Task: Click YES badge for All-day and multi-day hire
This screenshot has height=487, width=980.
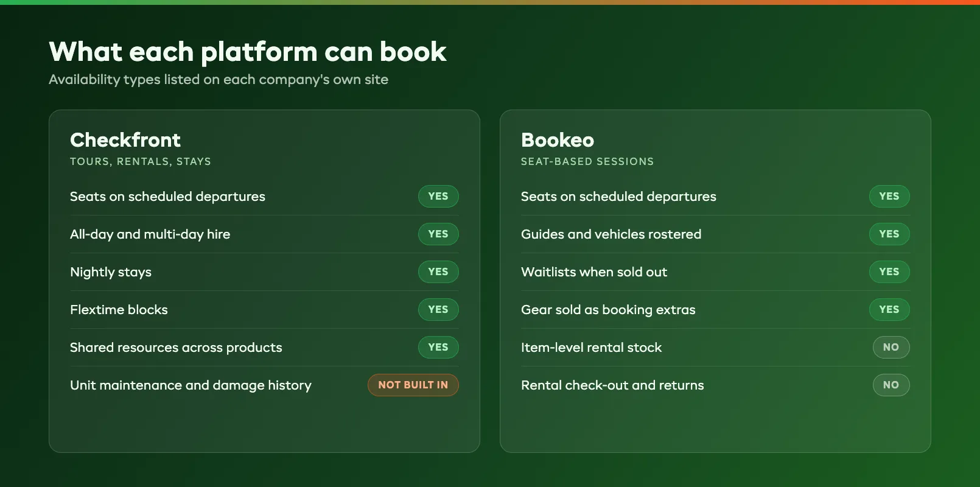Action: tap(438, 234)
